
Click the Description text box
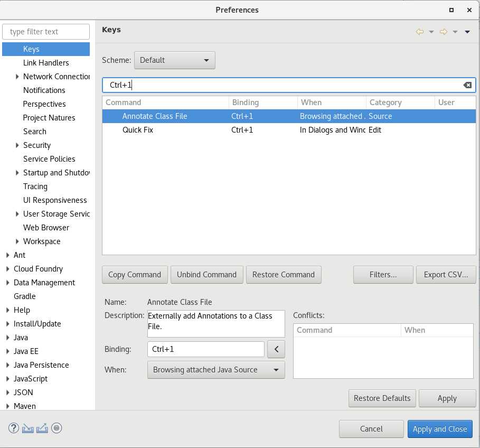(x=216, y=324)
